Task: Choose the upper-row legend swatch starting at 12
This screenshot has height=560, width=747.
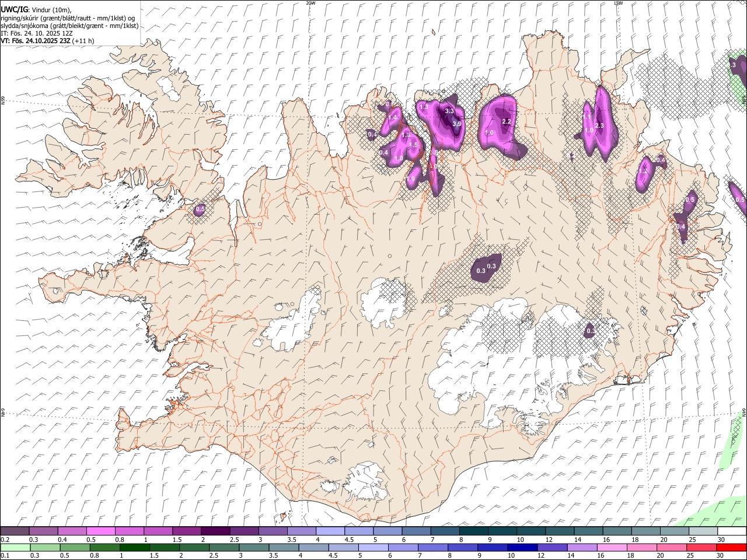Action: point(560,531)
